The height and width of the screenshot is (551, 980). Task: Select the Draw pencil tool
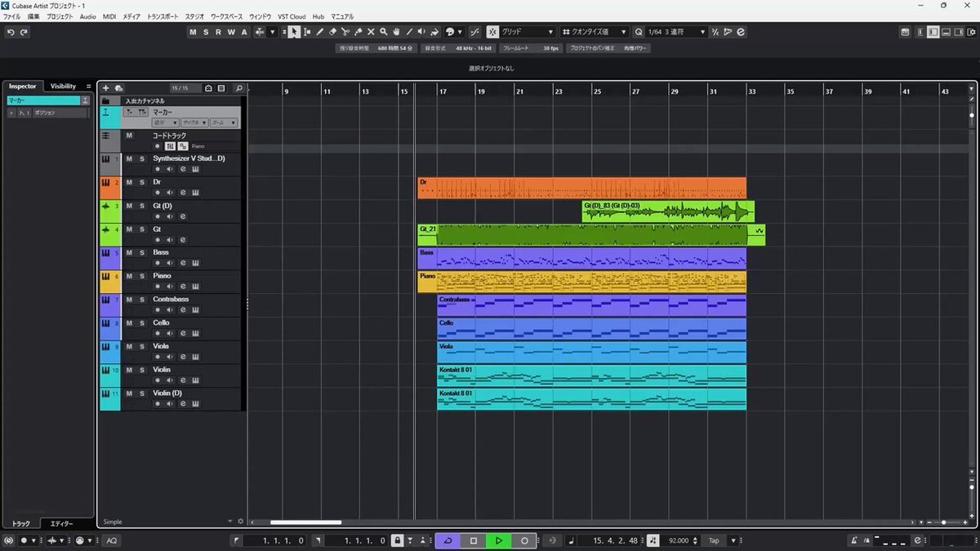pos(319,32)
